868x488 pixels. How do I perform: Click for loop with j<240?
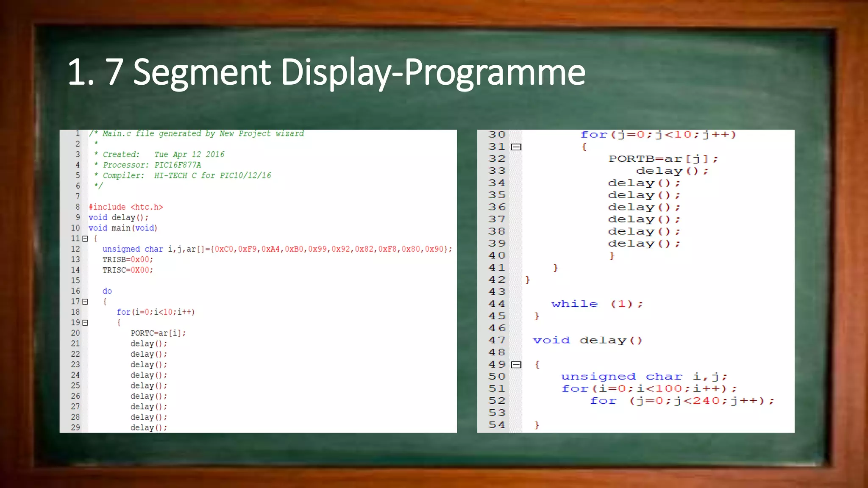[682, 401]
